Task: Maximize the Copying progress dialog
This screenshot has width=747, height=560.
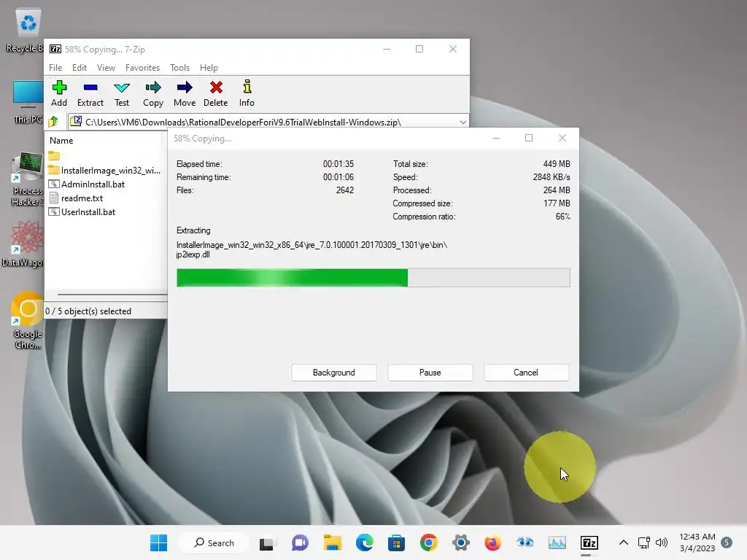Action: point(529,138)
